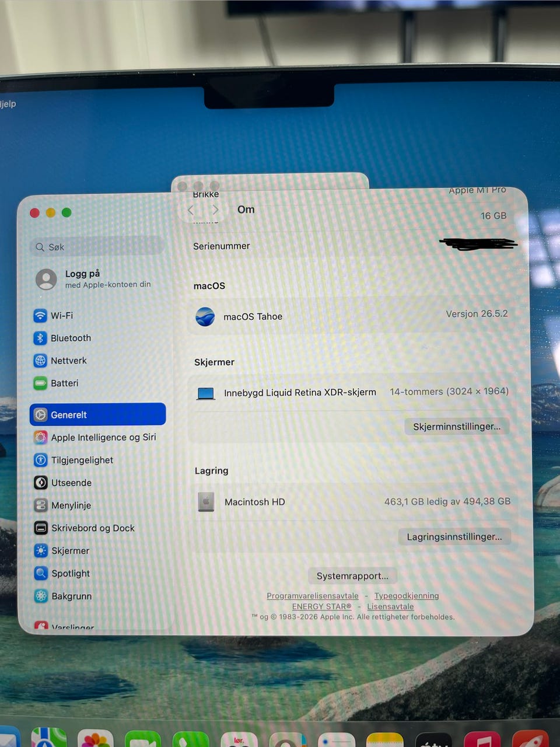Image resolution: width=560 pixels, height=747 pixels.
Task: Click the 463,1 GB ledig av 494,38 GB text
Action: pos(447,501)
